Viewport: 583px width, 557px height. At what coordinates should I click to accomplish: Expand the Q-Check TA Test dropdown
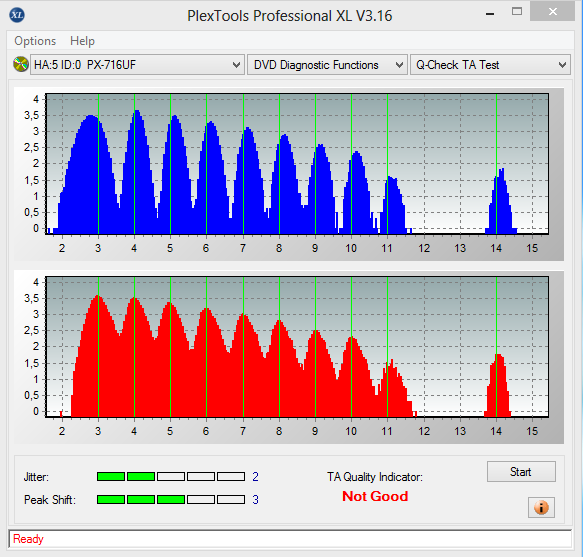click(490, 65)
